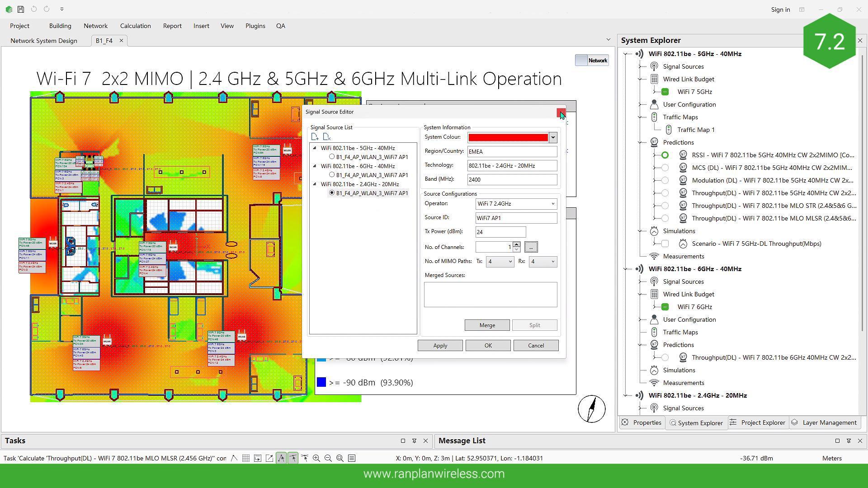Check the Scenario WiFi 7 5GHz-DL Throughput checkbox
The width and height of the screenshot is (868, 488).
665,244
